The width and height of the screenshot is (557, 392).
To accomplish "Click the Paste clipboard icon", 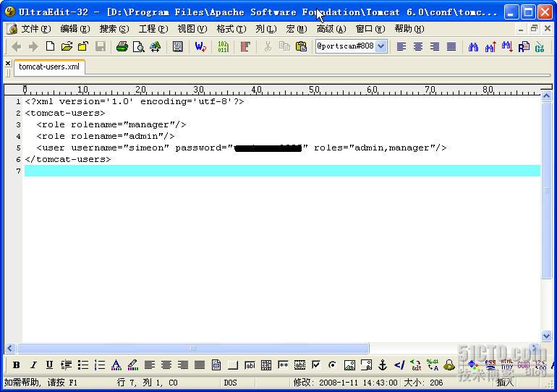I will coord(301,46).
